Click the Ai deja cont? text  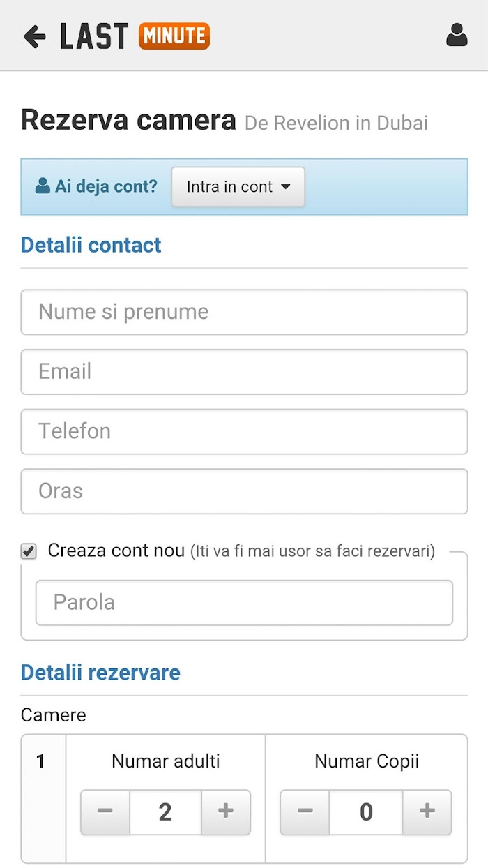[x=106, y=186]
